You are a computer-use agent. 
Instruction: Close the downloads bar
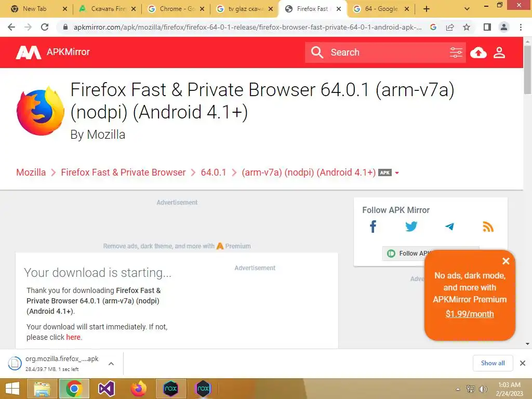(x=523, y=363)
